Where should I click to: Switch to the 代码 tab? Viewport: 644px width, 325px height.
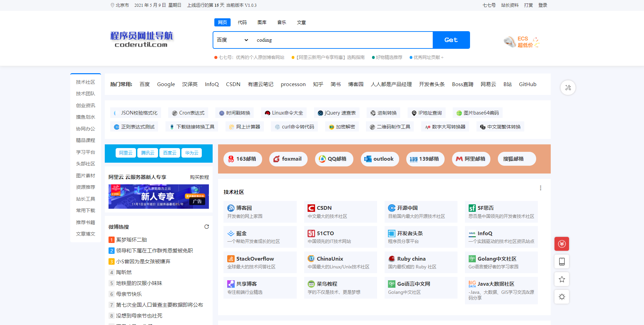242,22
